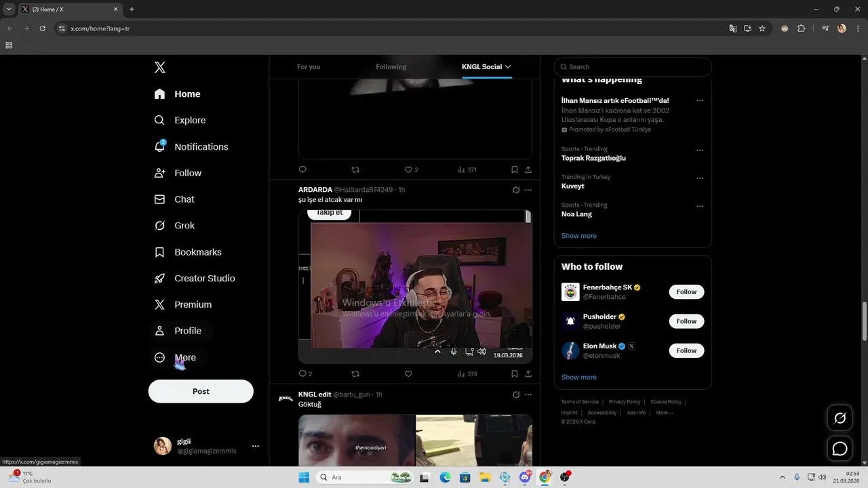Open Bookmarks from the sidebar
The height and width of the screenshot is (488, 868).
point(188,252)
